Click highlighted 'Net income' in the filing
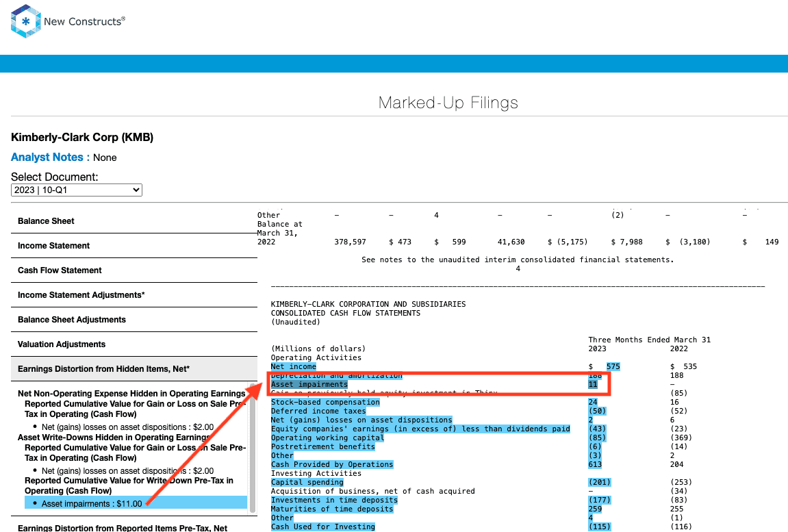 point(294,367)
